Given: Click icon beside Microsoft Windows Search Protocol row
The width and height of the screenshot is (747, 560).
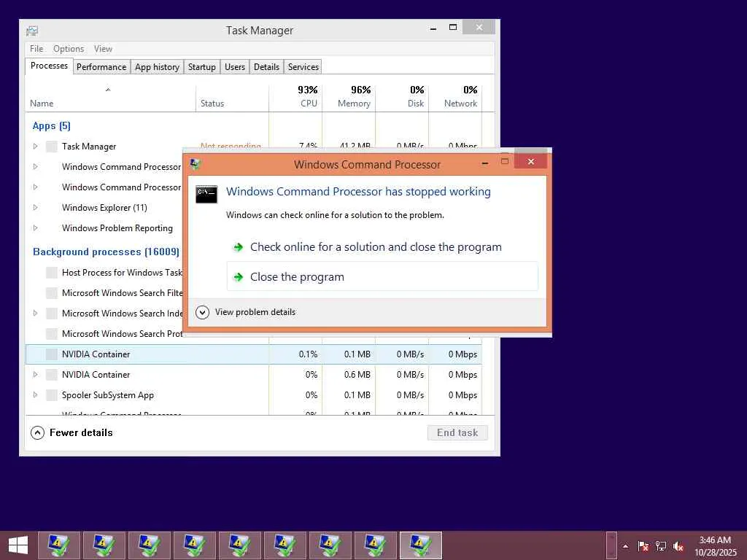Looking at the screenshot, I should (52, 334).
